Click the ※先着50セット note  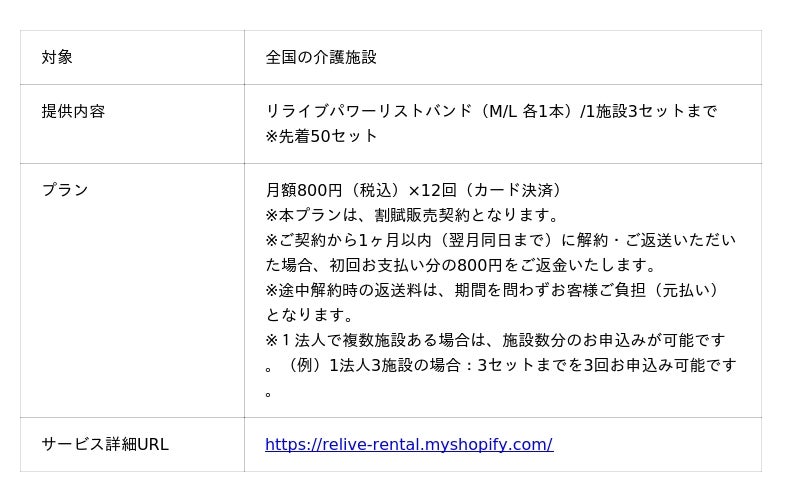[x=321, y=136]
